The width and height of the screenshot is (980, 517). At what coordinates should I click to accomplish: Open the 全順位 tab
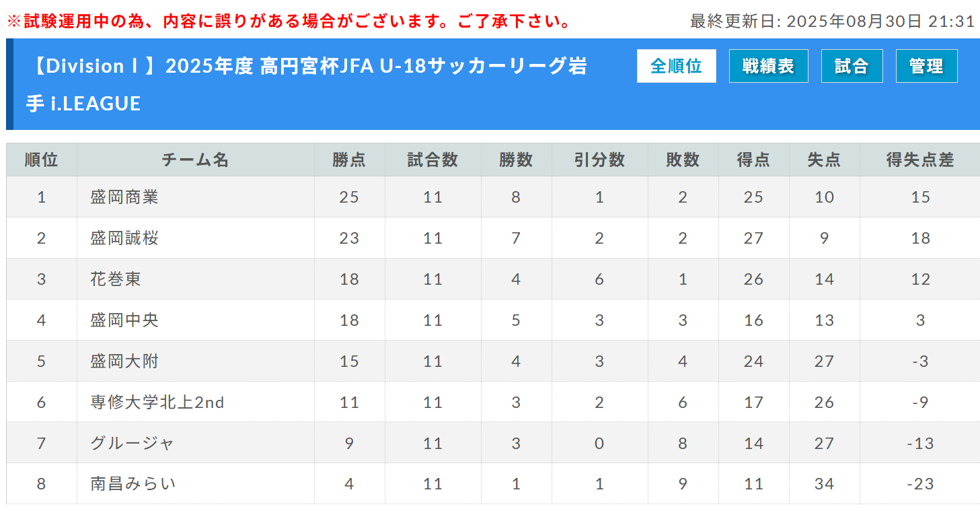676,66
